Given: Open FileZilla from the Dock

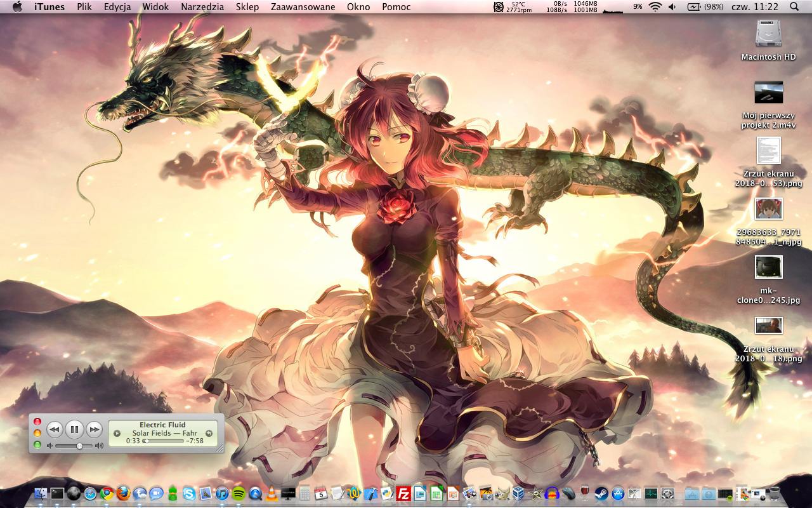Looking at the screenshot, I should pyautogui.click(x=403, y=493).
